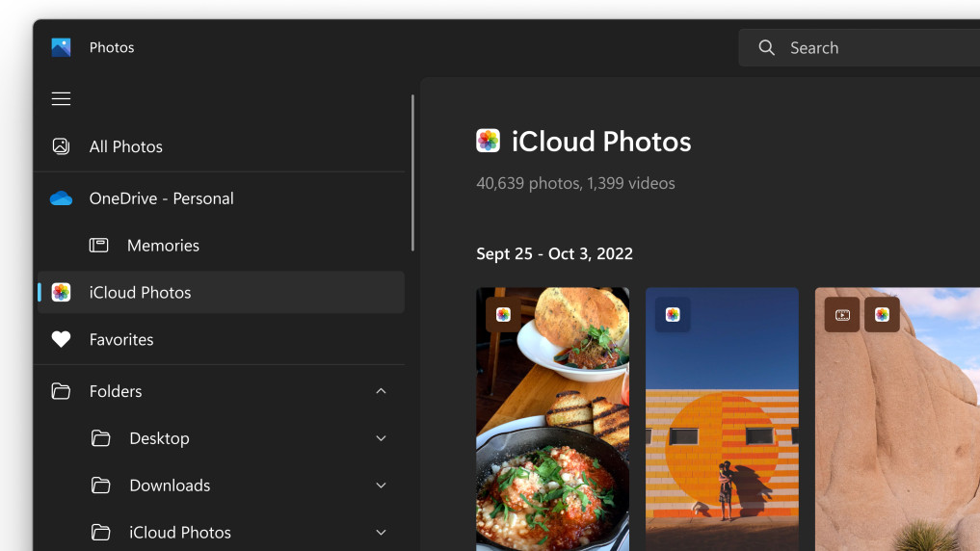This screenshot has height=551, width=980.
Task: Click the iCloud logo beside page heading
Action: [488, 141]
